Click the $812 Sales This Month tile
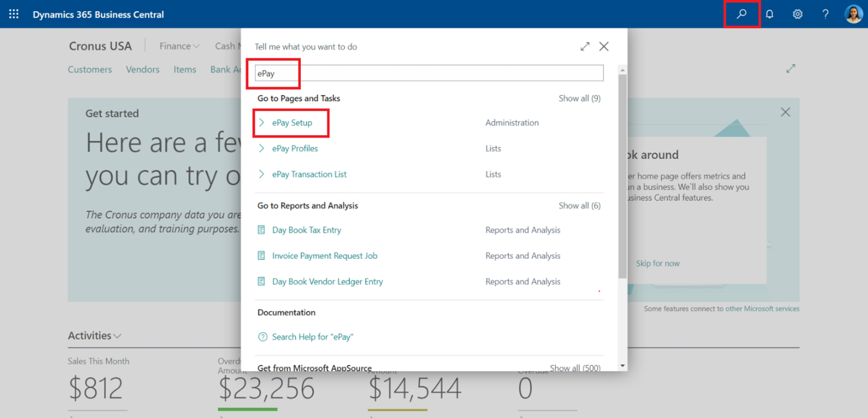 [95, 388]
